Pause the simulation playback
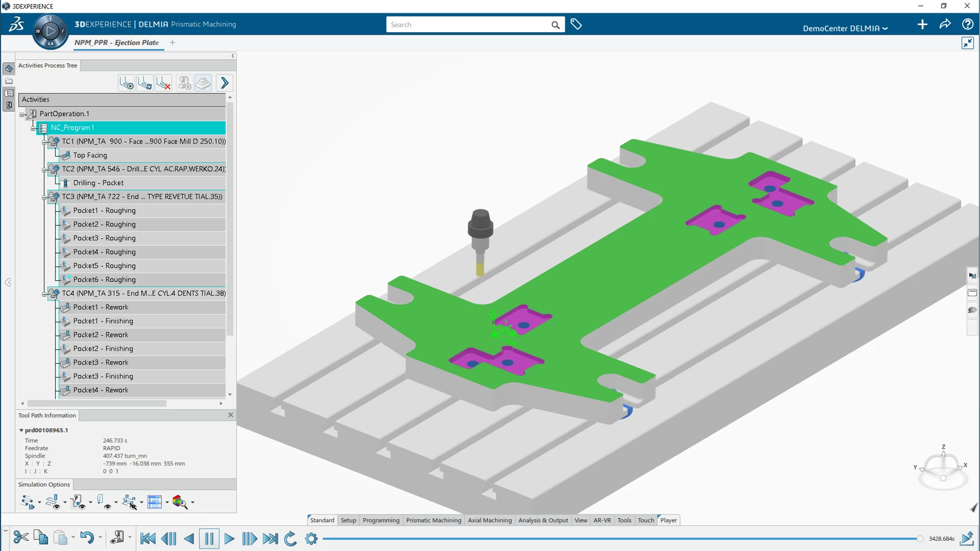The width and height of the screenshot is (980, 551). [209, 539]
